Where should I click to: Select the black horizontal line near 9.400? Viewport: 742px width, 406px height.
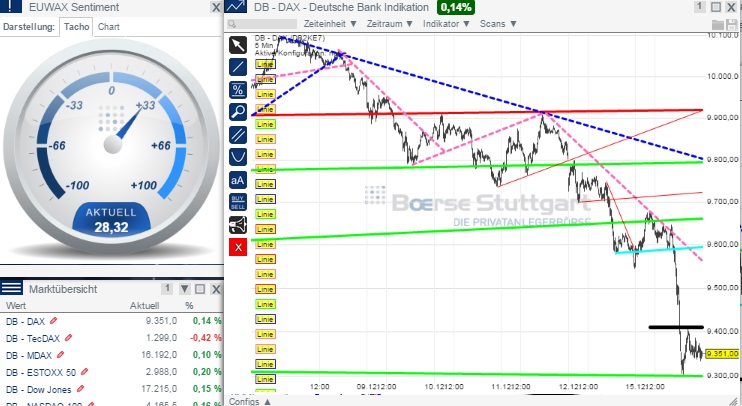pyautogui.click(x=676, y=327)
